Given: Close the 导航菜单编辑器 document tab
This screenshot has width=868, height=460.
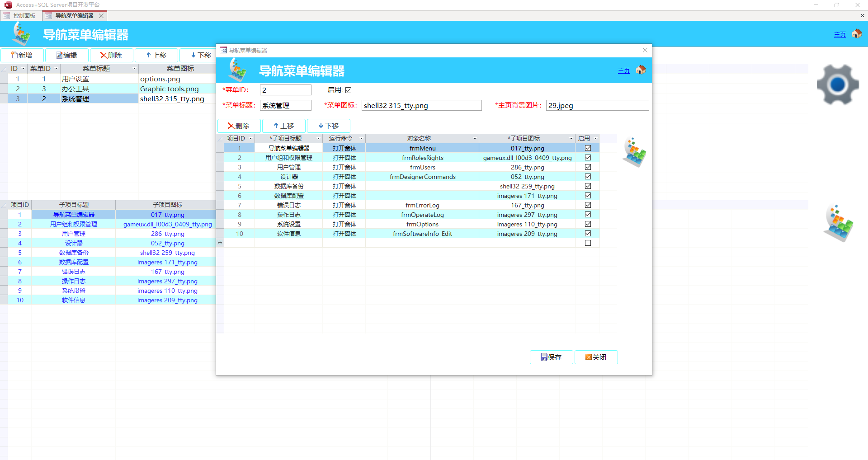Looking at the screenshot, I should 101,16.
